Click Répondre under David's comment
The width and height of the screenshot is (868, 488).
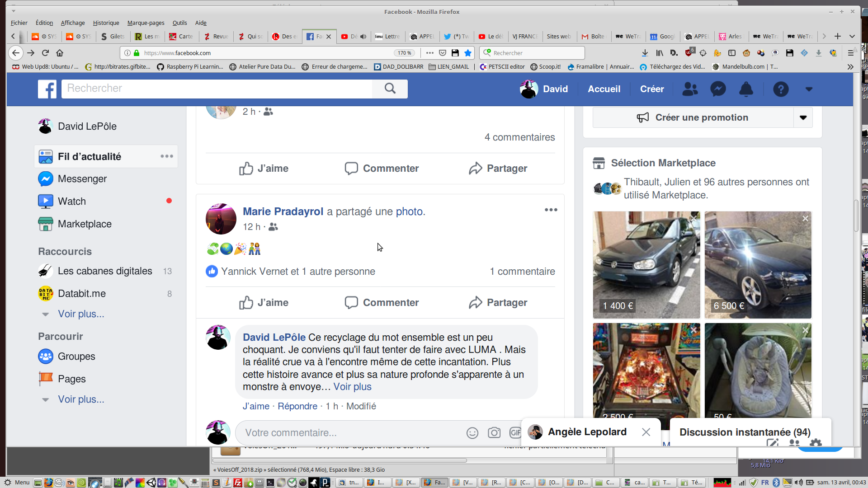click(297, 406)
